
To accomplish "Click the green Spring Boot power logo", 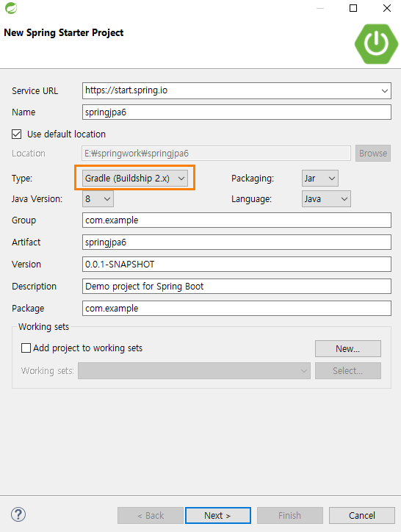I will [x=376, y=44].
